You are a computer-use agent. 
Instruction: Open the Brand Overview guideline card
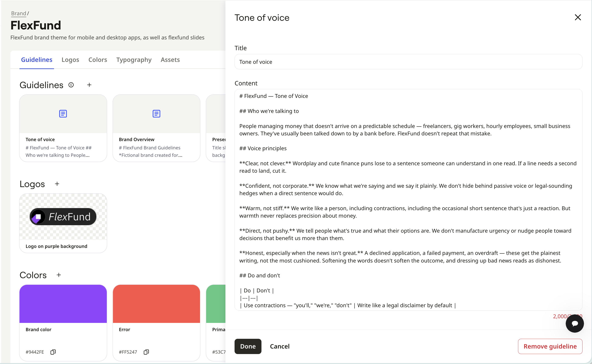click(x=157, y=128)
